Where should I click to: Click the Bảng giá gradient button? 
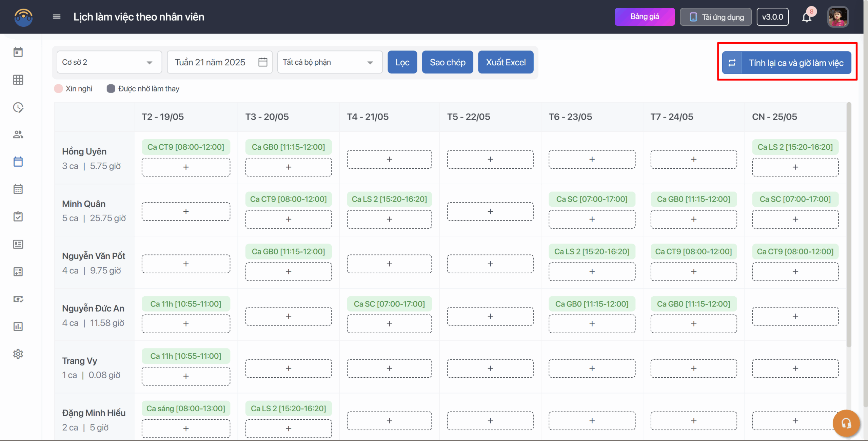pos(645,17)
